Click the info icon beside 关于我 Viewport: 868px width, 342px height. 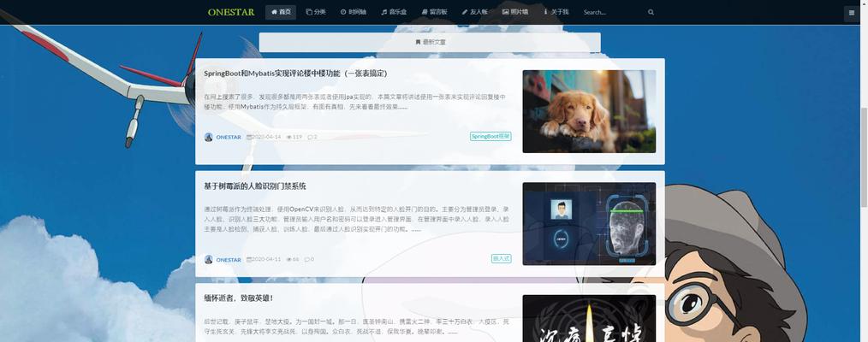pyautogui.click(x=545, y=12)
